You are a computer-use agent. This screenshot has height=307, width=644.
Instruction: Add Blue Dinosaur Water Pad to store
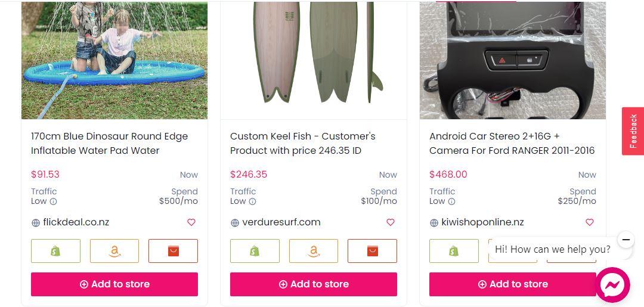pyautogui.click(x=114, y=284)
